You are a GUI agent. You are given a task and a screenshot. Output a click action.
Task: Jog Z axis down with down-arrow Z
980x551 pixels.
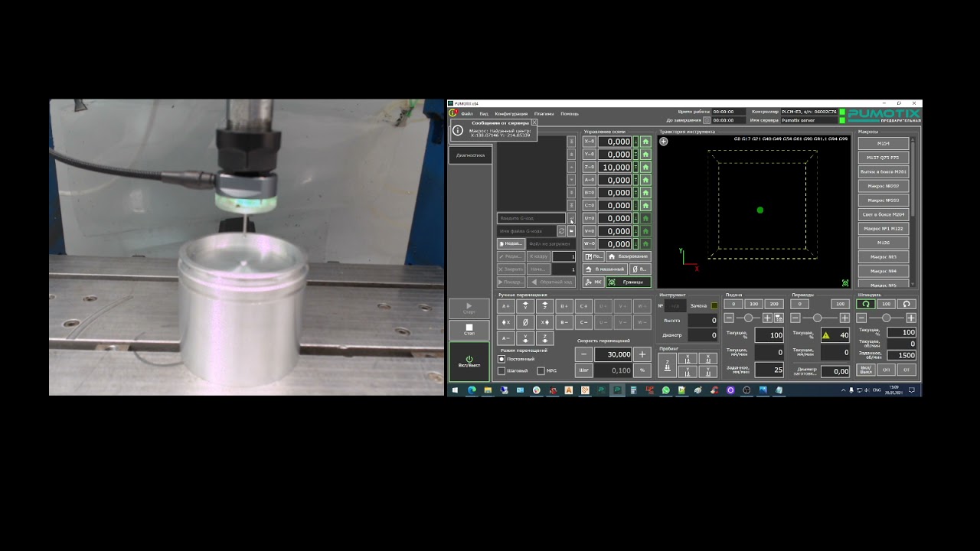pos(545,338)
